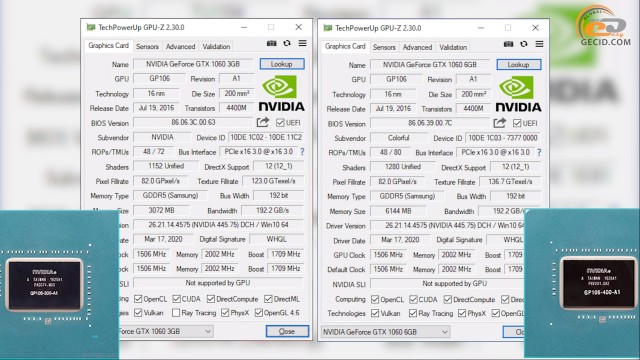Toggle the UEFI checkbox in the 3GB window
The width and height of the screenshot is (640, 360).
[x=280, y=122]
